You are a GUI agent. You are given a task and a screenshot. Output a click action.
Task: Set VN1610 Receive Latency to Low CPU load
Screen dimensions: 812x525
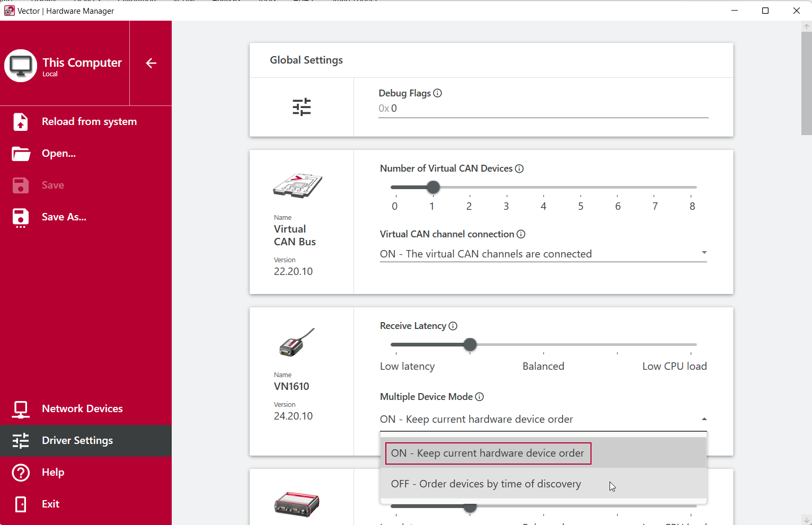[x=691, y=344]
